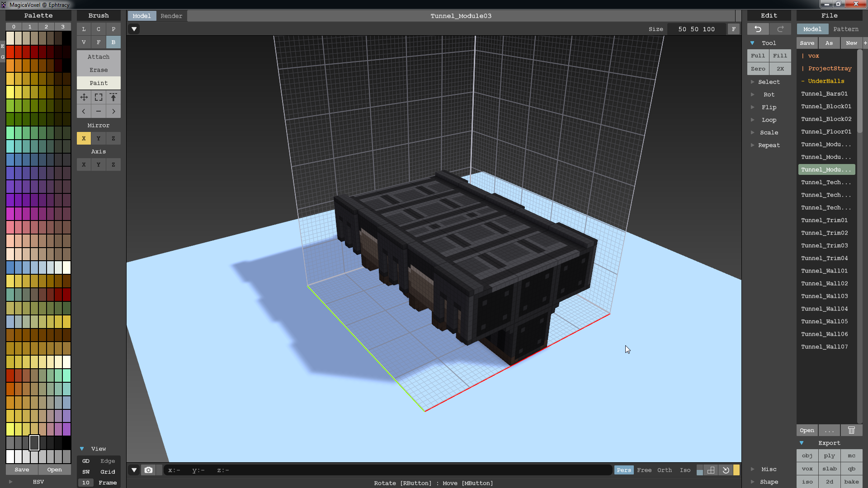Screen dimensions: 868x488
Task: Choose the V voxel brush mode
Action: pyautogui.click(x=84, y=42)
